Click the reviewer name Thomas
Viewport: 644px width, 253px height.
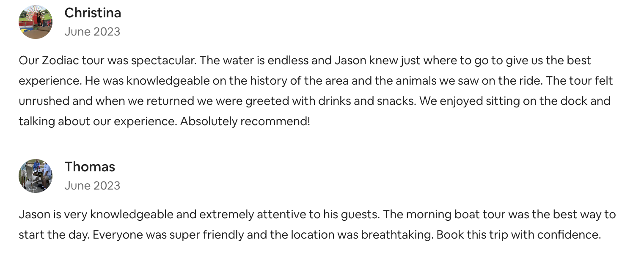tap(90, 167)
